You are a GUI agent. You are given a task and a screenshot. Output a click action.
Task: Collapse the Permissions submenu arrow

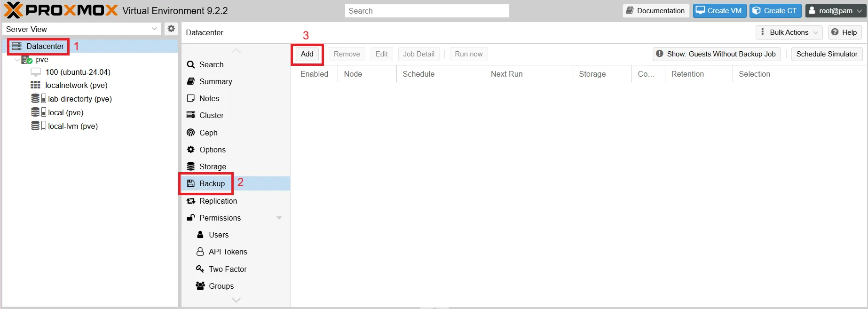[279, 218]
